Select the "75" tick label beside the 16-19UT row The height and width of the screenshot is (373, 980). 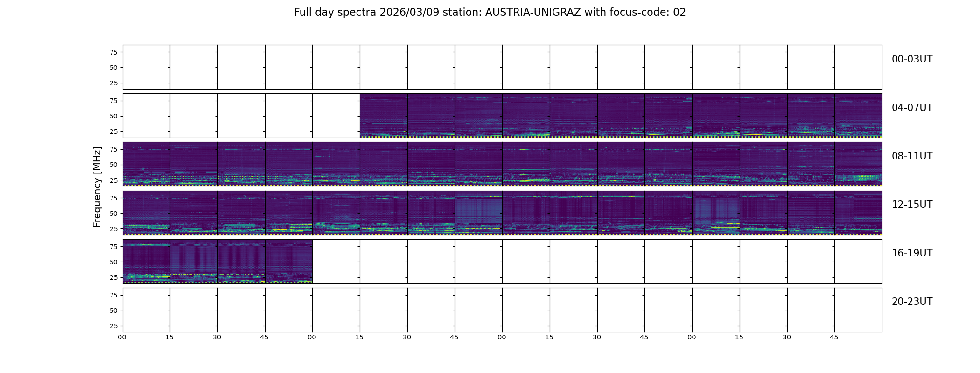113,247
